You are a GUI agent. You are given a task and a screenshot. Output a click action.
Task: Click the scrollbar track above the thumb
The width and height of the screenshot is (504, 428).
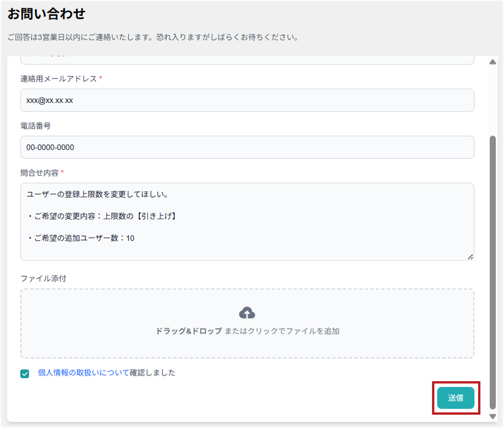click(493, 100)
